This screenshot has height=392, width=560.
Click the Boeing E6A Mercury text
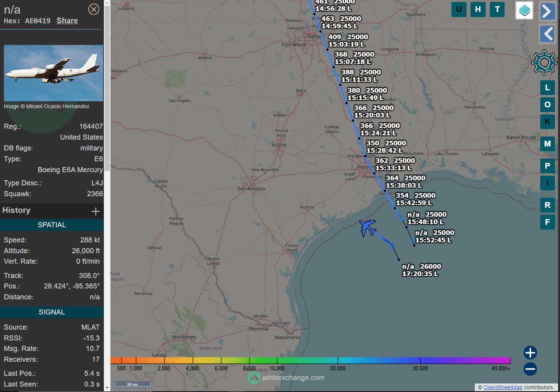coord(70,170)
